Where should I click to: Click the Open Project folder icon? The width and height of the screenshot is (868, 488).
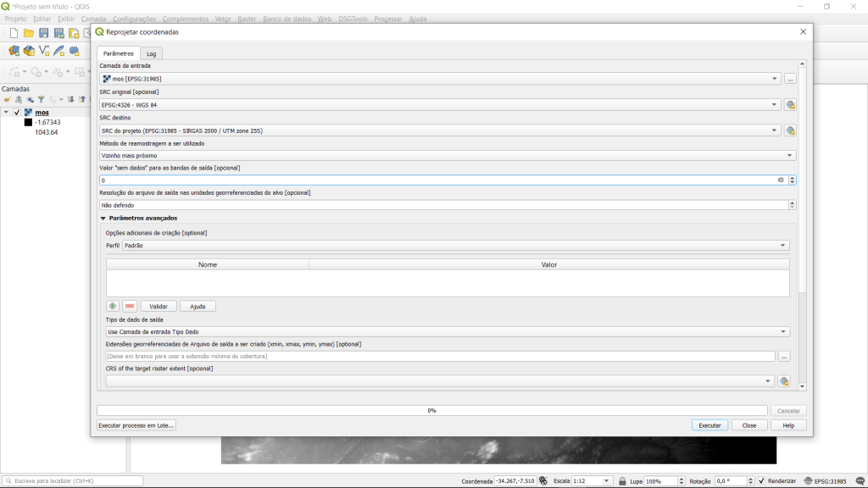[x=29, y=33]
